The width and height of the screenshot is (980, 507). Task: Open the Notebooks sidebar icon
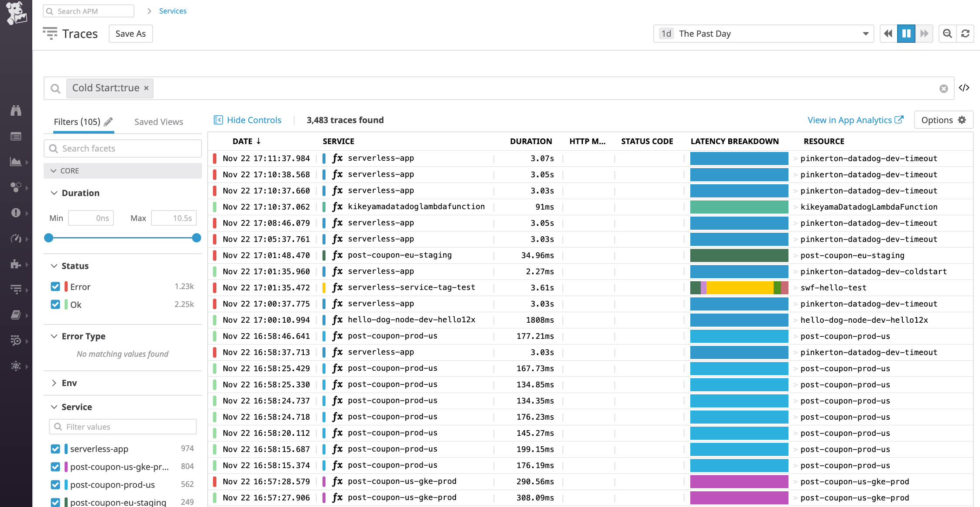[x=16, y=315]
